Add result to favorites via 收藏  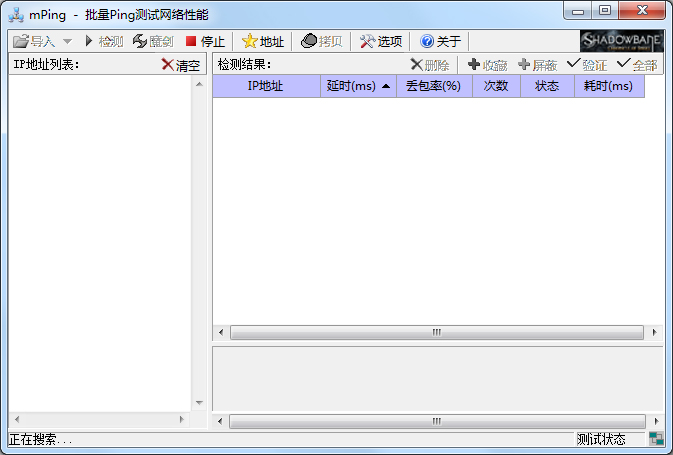(488, 65)
